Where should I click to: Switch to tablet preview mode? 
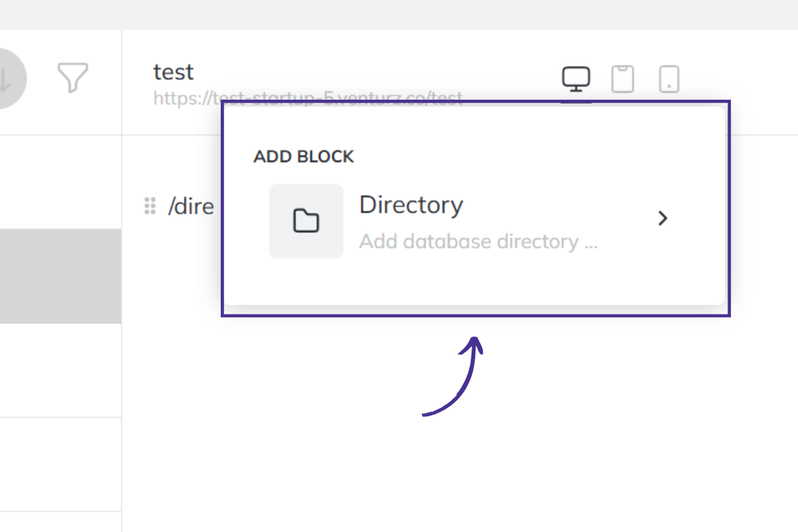(x=622, y=79)
